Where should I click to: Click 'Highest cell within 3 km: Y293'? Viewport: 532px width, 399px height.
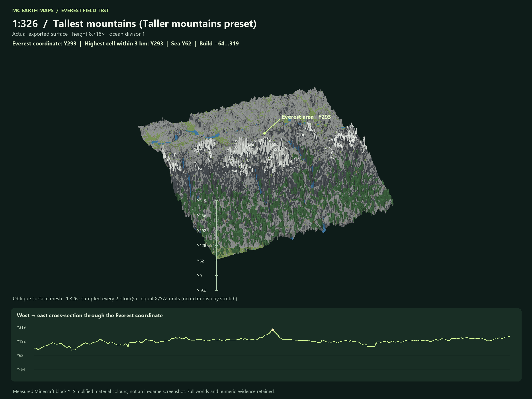[x=124, y=43]
